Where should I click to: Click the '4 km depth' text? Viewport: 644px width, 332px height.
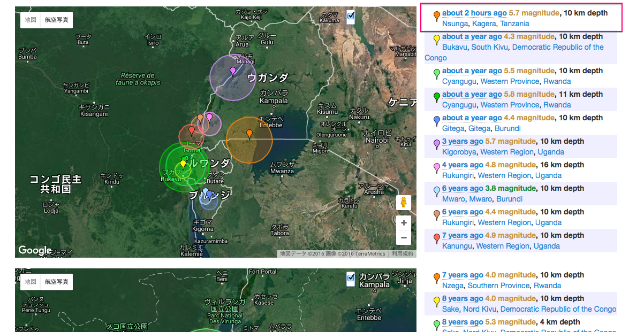[560, 322]
